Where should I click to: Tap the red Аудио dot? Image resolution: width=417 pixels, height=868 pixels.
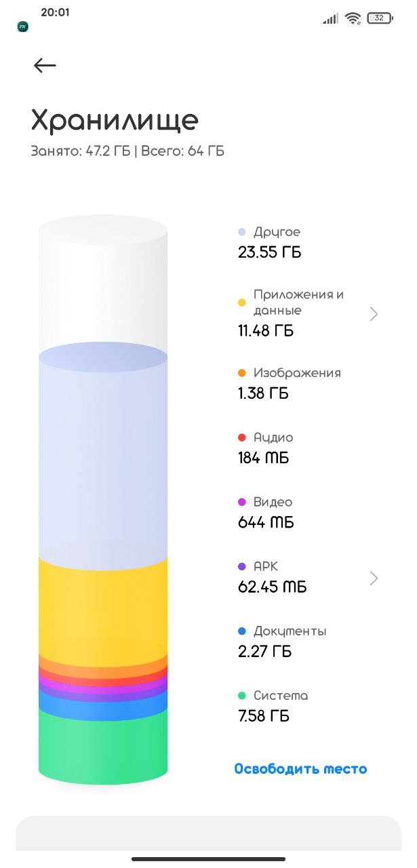pos(242,438)
